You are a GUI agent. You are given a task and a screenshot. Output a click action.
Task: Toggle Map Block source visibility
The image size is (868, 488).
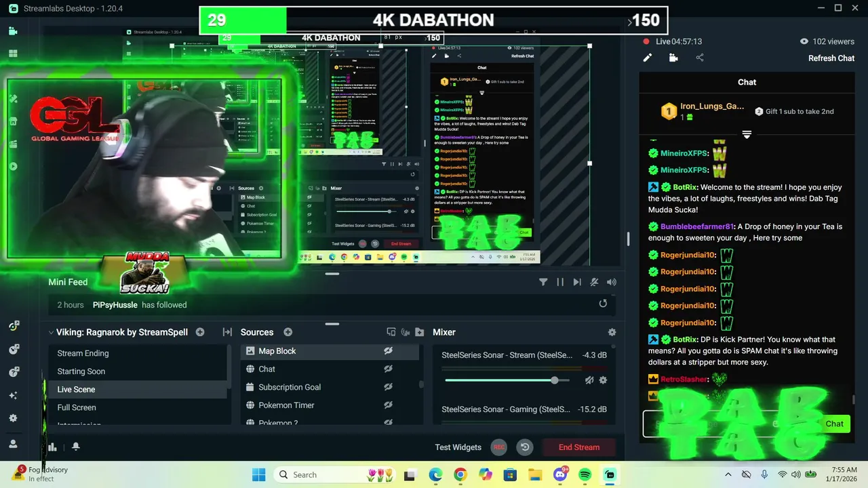(x=388, y=351)
